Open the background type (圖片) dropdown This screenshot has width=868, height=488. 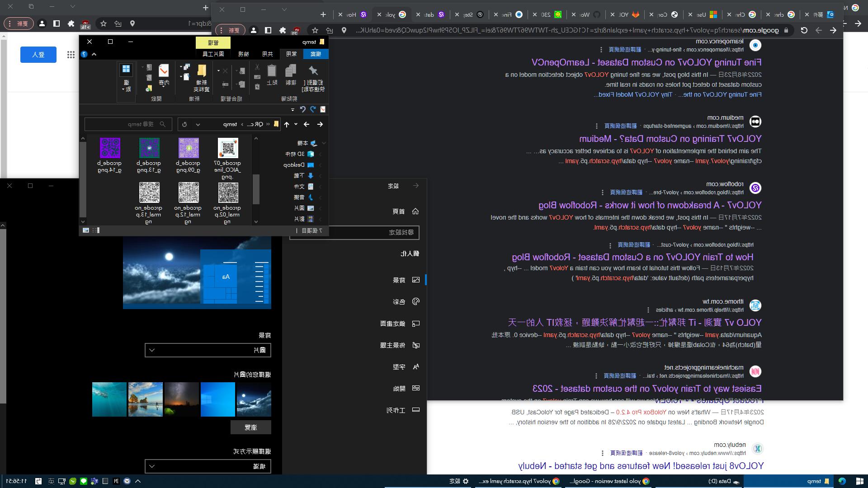coord(208,350)
